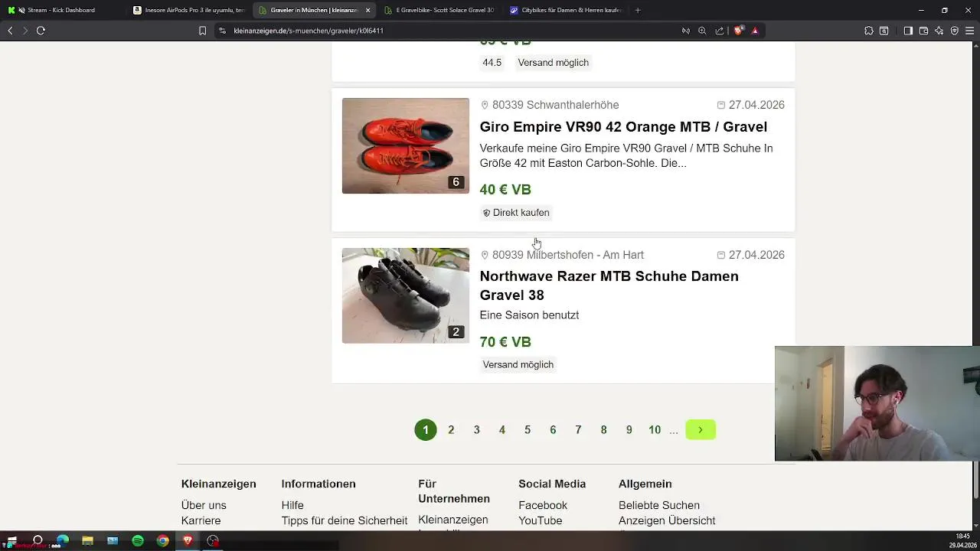Viewport: 980px width, 551px height.
Task: Go to results page 2
Action: coord(451,430)
